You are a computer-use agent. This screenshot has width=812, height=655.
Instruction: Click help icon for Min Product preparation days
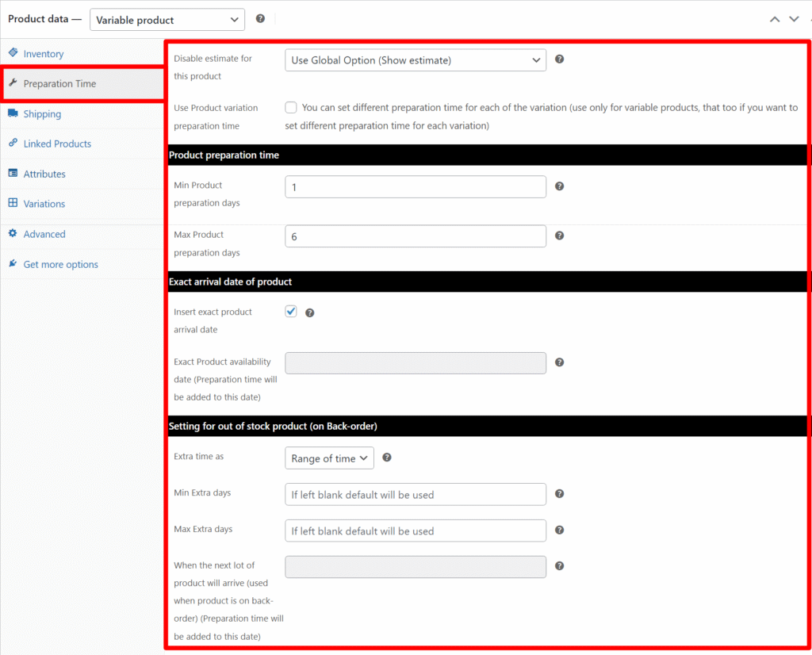[559, 186]
